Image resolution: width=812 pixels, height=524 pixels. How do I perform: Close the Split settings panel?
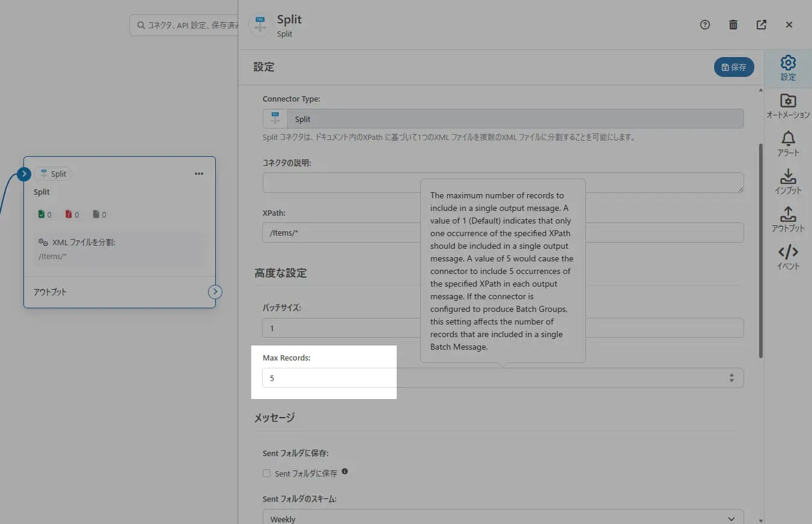pyautogui.click(x=789, y=25)
